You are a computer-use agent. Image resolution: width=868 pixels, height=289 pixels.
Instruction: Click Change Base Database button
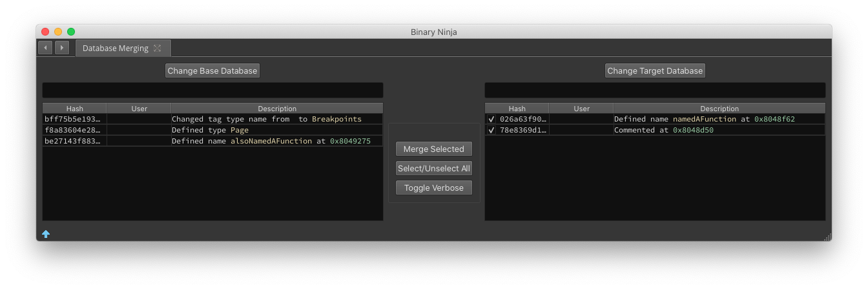coord(212,70)
